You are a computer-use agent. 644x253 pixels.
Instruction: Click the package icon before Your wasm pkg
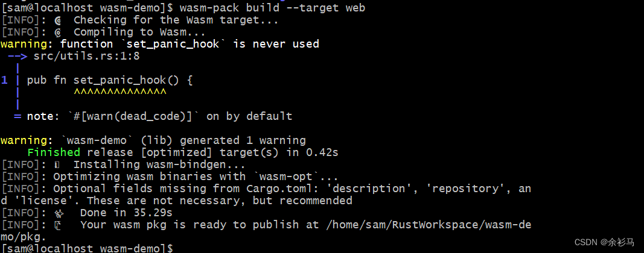[57, 225]
